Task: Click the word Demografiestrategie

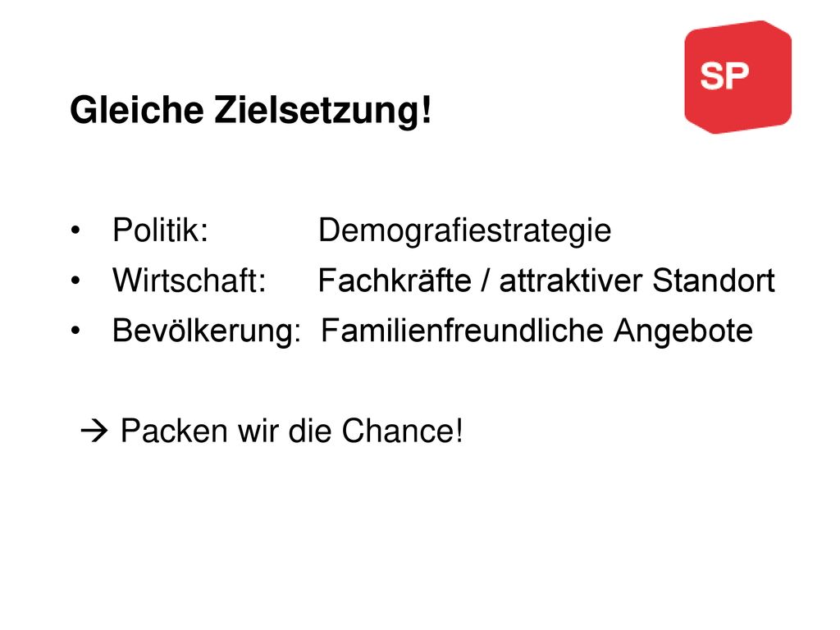Action: click(x=464, y=231)
